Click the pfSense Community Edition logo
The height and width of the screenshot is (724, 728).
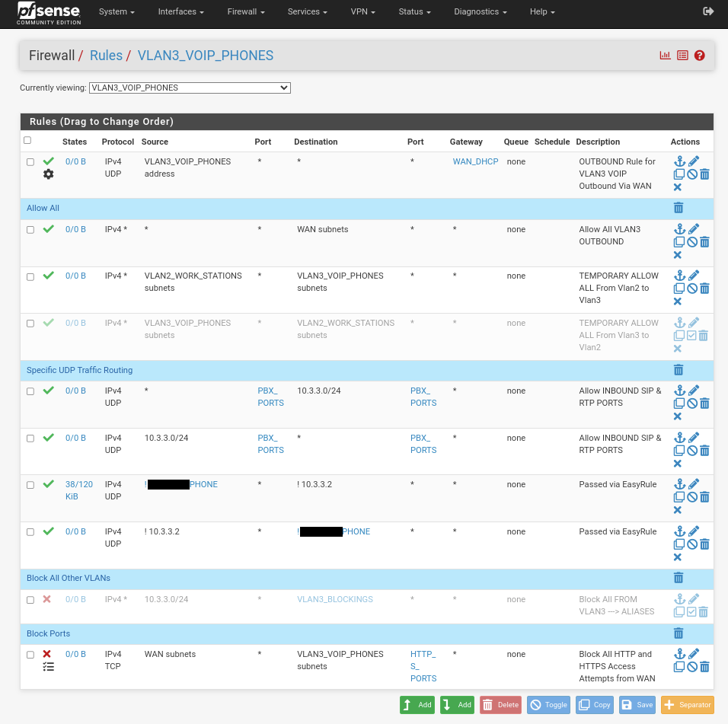[49, 13]
